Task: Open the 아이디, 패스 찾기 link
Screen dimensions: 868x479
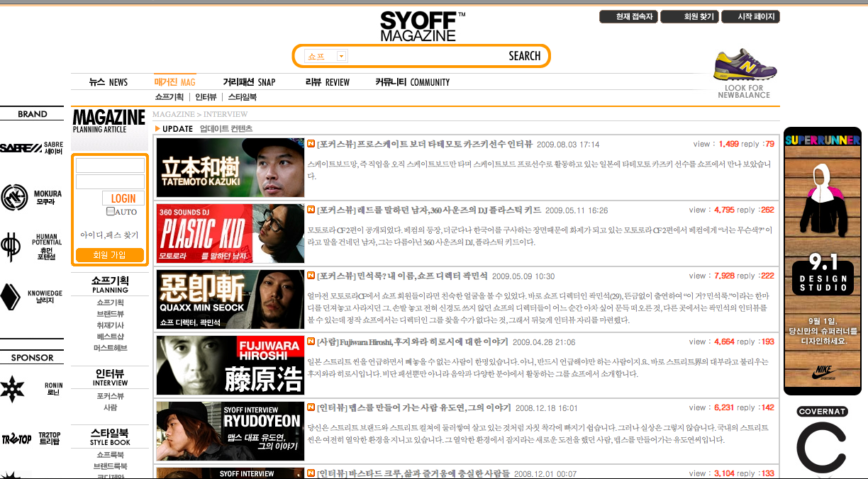Action: [110, 235]
